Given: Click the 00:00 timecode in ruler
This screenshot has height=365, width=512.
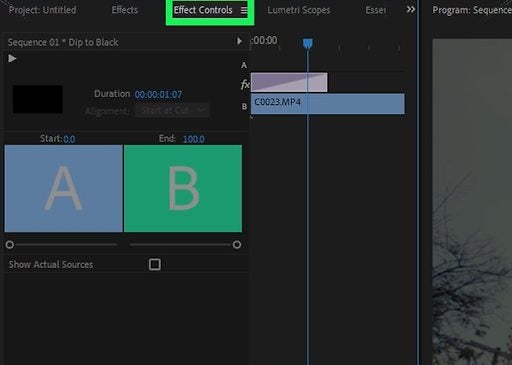Looking at the screenshot, I should pyautogui.click(x=265, y=41).
